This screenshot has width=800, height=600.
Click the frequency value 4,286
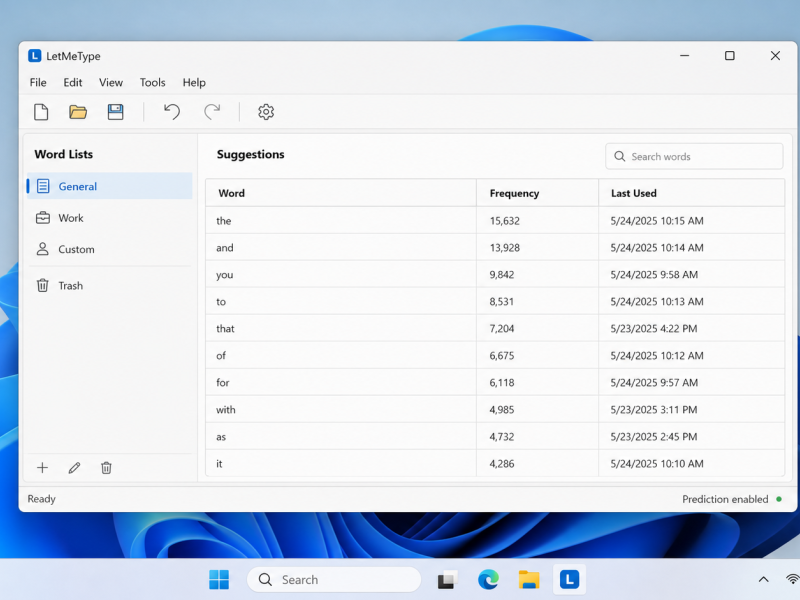pos(502,464)
